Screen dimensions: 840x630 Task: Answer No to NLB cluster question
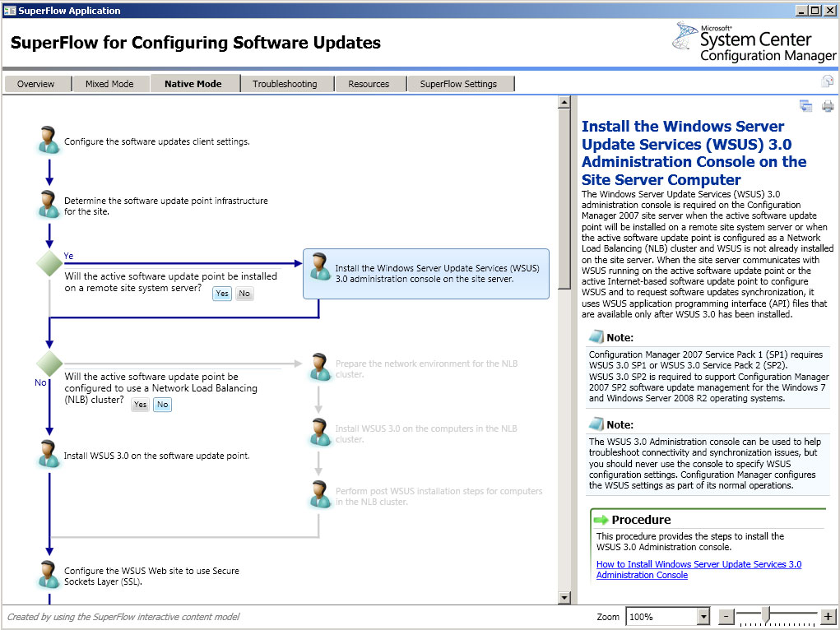point(162,405)
